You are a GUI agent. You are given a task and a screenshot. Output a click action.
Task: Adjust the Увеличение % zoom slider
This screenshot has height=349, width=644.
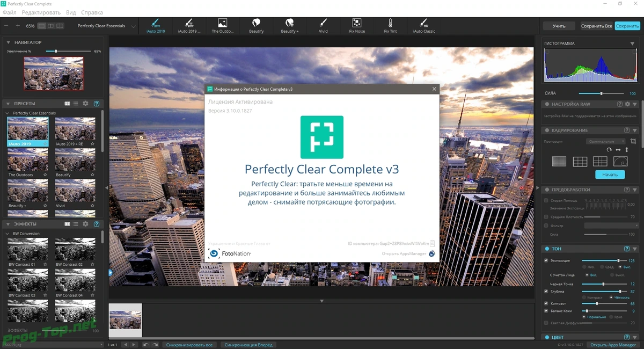click(x=68, y=51)
